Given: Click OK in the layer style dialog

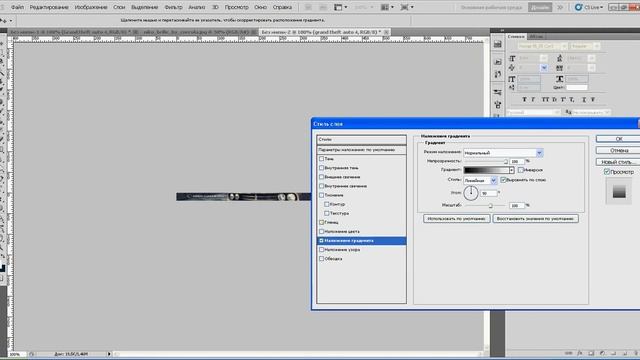Looking at the screenshot, I should [x=618, y=139].
